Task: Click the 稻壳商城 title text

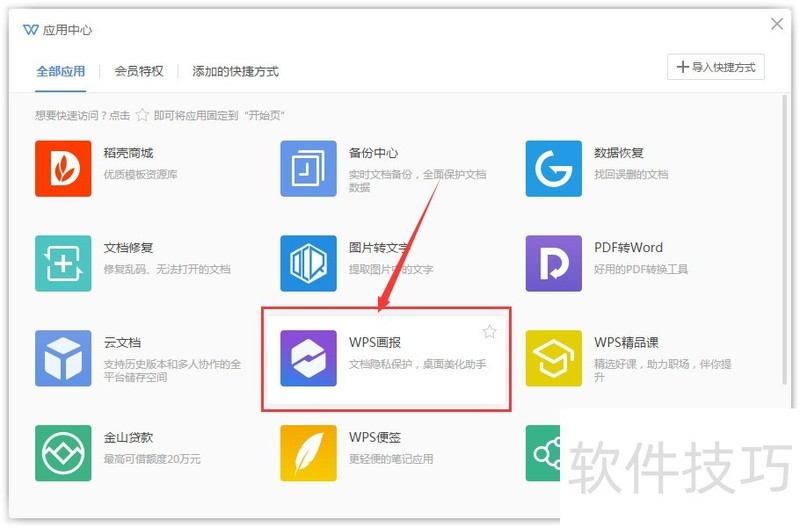Action: click(128, 153)
